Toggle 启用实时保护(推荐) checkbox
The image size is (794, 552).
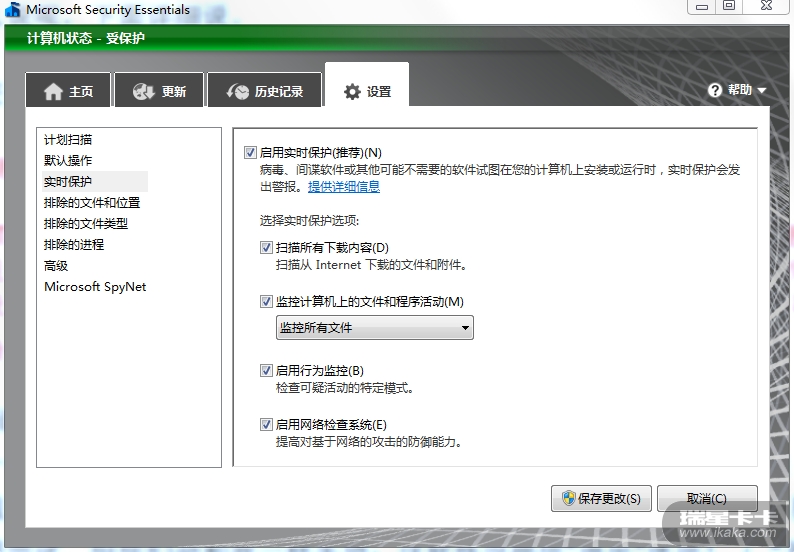(250, 152)
